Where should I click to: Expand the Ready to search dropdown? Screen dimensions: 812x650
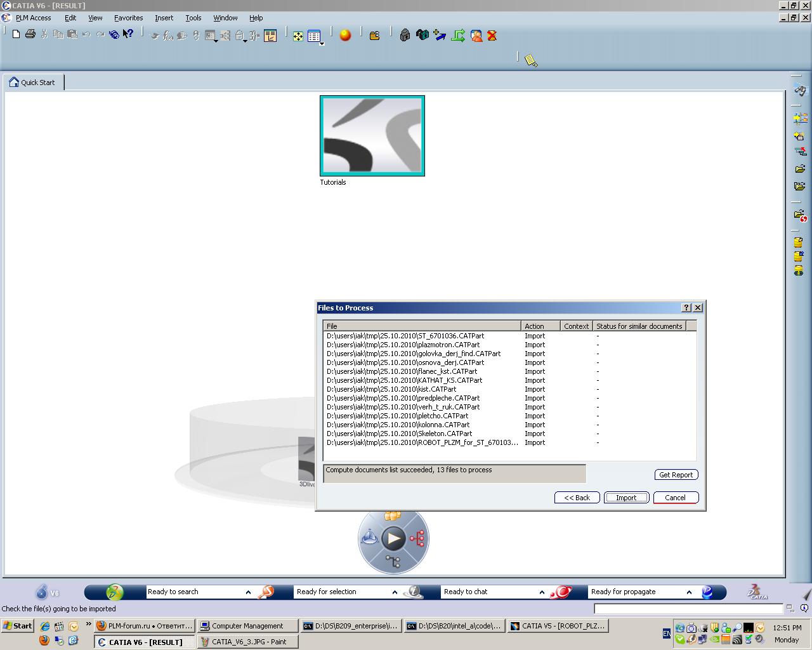point(248,592)
